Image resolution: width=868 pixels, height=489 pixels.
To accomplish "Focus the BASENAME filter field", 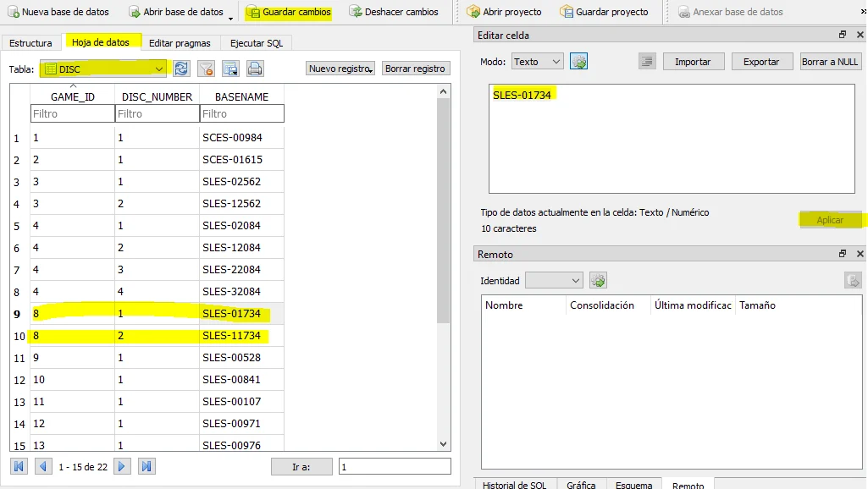I will [242, 113].
